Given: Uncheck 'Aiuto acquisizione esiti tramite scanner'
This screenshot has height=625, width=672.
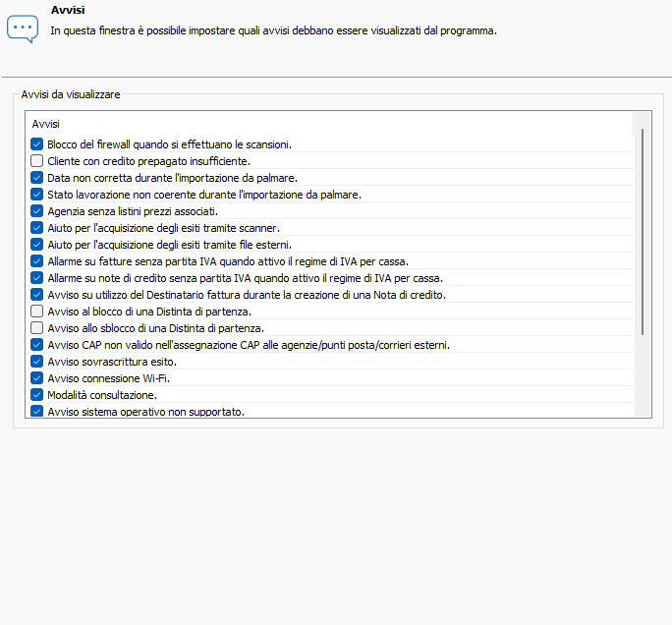Looking at the screenshot, I should pyautogui.click(x=37, y=228).
